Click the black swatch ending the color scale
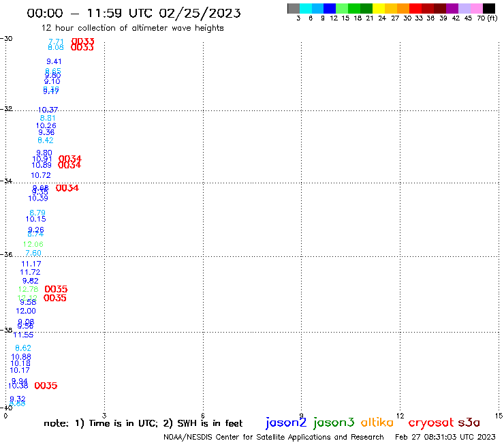The image size is (504, 443). tap(488, 8)
